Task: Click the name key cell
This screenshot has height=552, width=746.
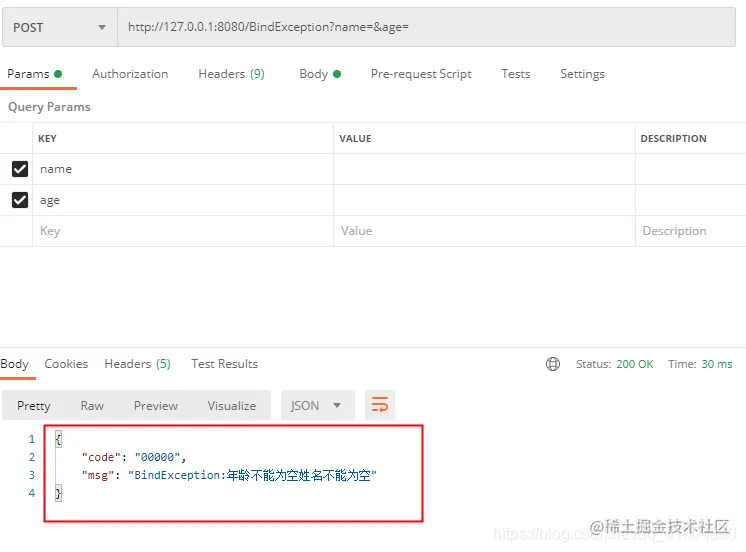Action: (x=183, y=169)
